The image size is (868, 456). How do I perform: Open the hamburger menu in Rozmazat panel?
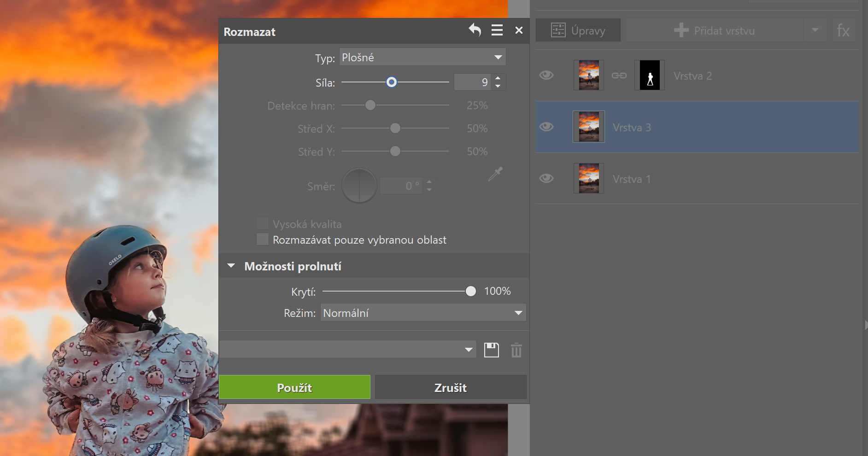point(497,30)
